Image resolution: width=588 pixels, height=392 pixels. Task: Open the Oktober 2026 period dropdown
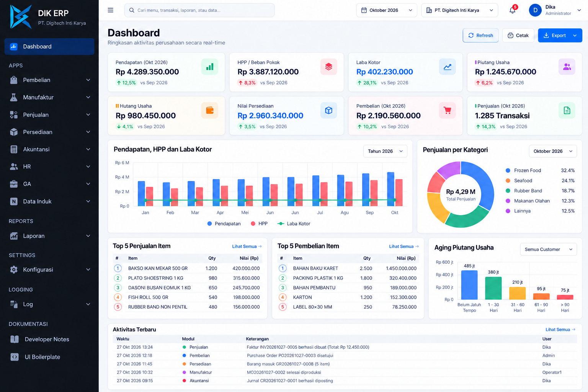click(387, 10)
